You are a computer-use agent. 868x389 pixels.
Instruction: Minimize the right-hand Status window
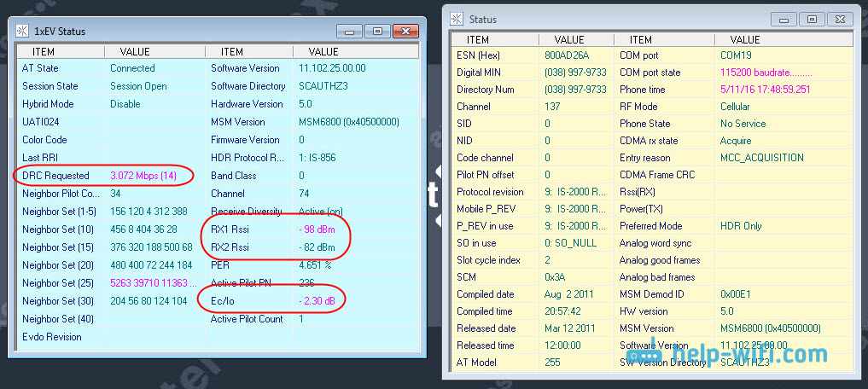[x=784, y=19]
